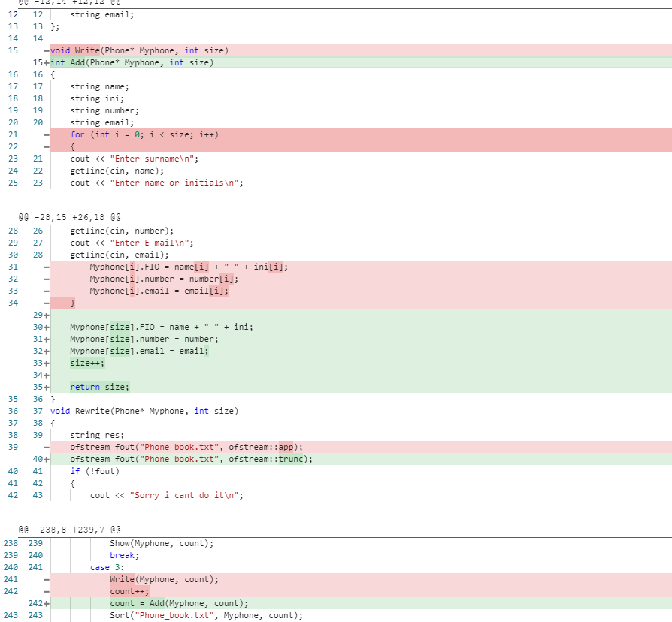Click the 'Enter name or initials\n' line
This screenshot has height=622, width=672.
pyautogui.click(x=156, y=183)
